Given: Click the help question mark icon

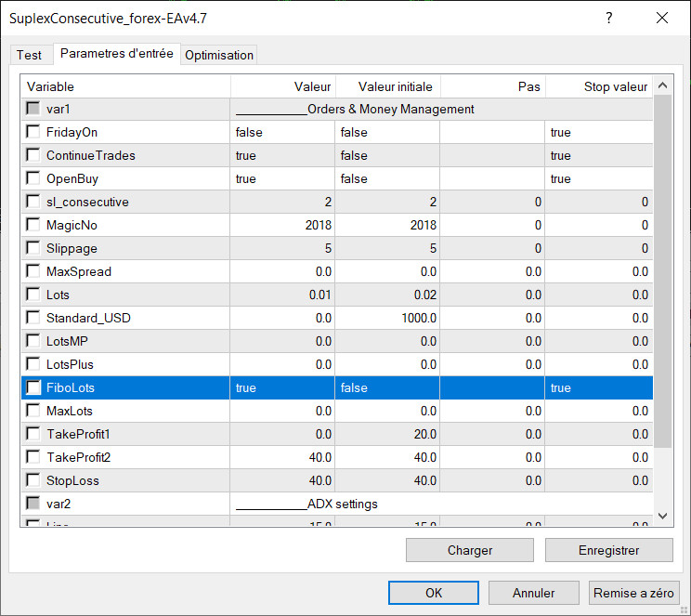Looking at the screenshot, I should tap(609, 18).
